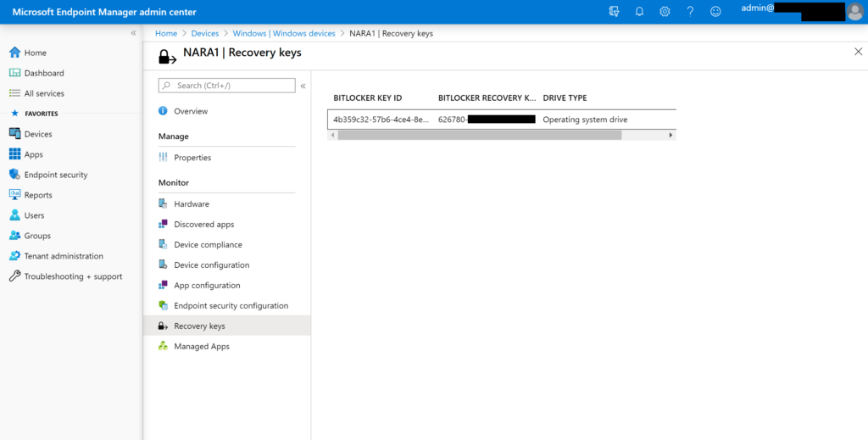Click the Endpoint security shield icon

pos(14,175)
